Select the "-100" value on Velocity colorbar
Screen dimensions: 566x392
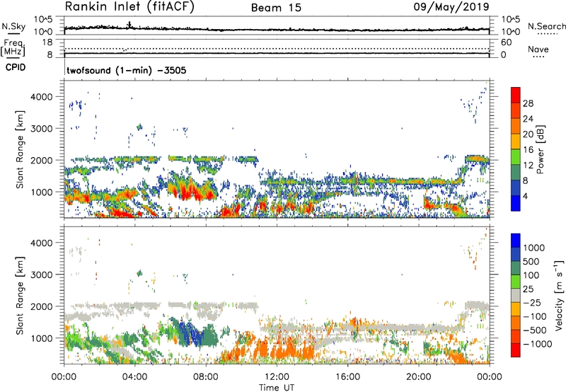[x=535, y=316]
